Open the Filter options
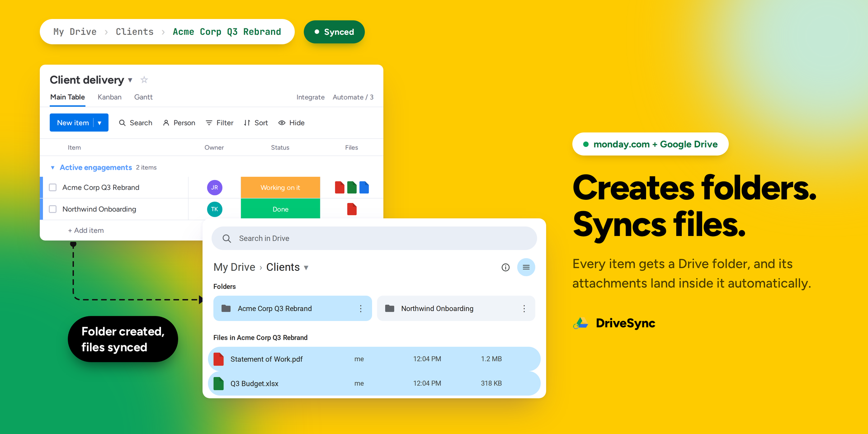 point(220,123)
